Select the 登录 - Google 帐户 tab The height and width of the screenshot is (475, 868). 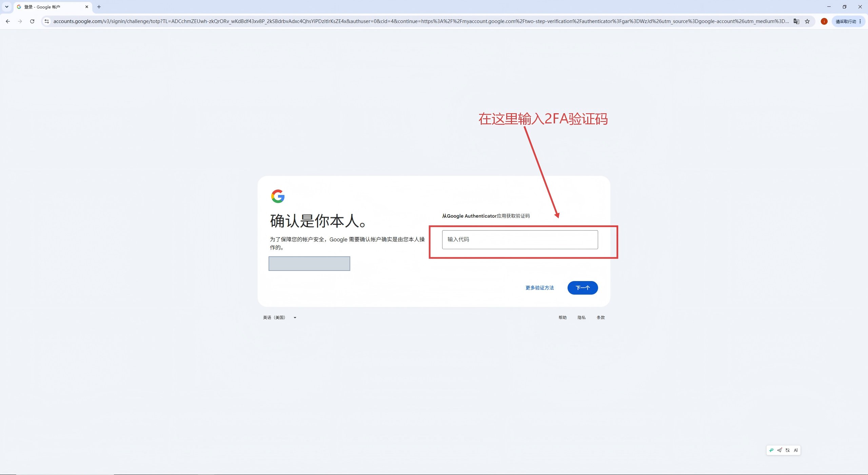pos(53,7)
